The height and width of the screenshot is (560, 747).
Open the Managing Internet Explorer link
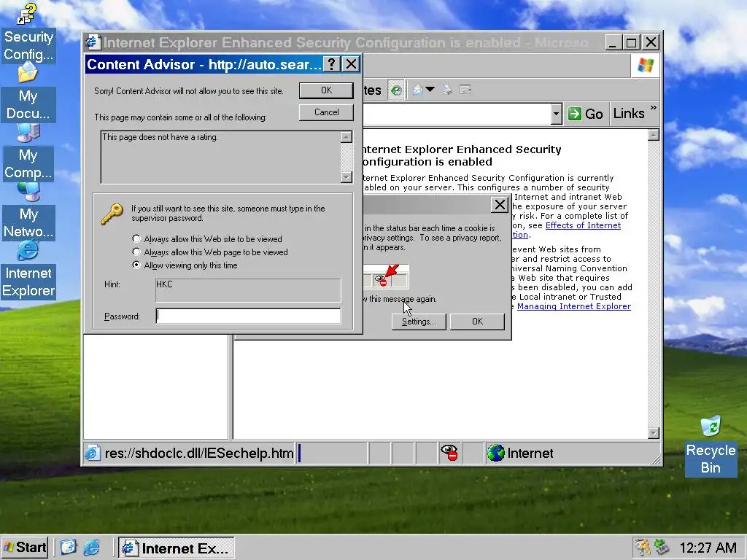(574, 306)
